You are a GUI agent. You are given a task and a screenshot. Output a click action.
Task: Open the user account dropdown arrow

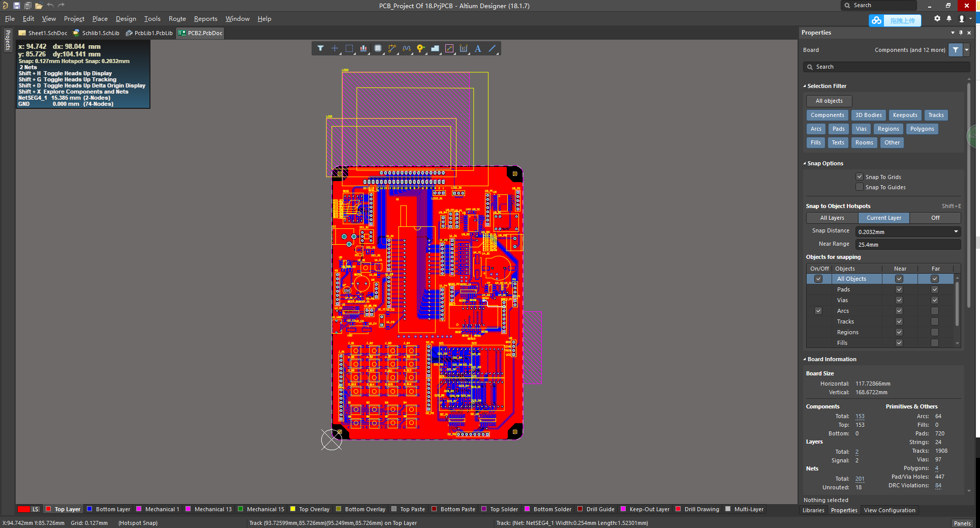[970, 18]
